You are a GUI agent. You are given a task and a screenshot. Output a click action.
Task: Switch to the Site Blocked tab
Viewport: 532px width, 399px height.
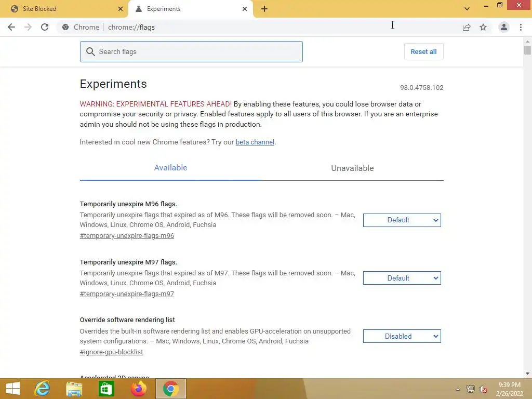point(64,9)
